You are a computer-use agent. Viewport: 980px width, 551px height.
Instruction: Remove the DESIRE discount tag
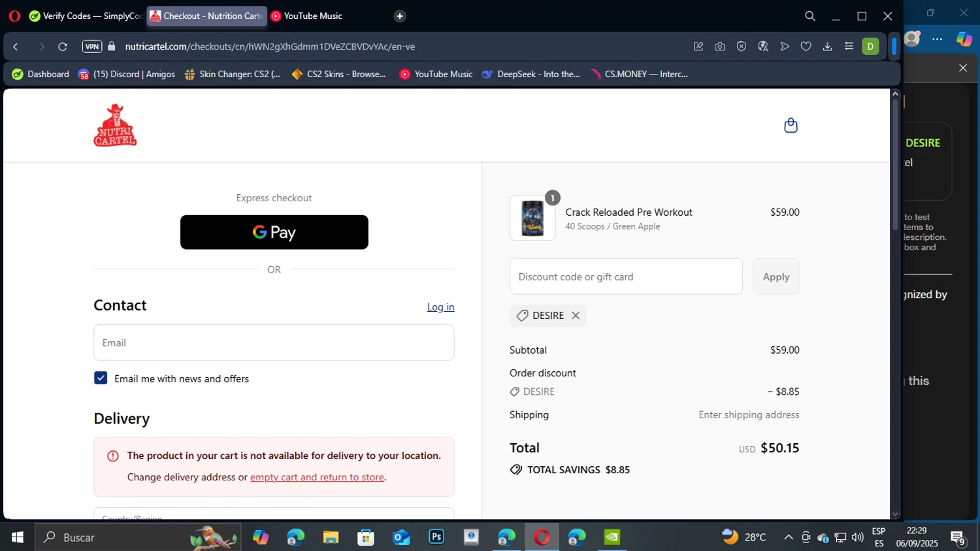(576, 315)
